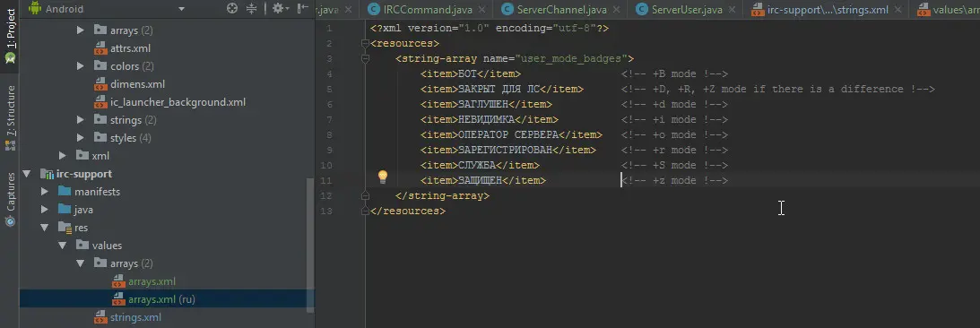
Task: Select the green arrays.xml without (ru) suffix
Action: (x=152, y=281)
